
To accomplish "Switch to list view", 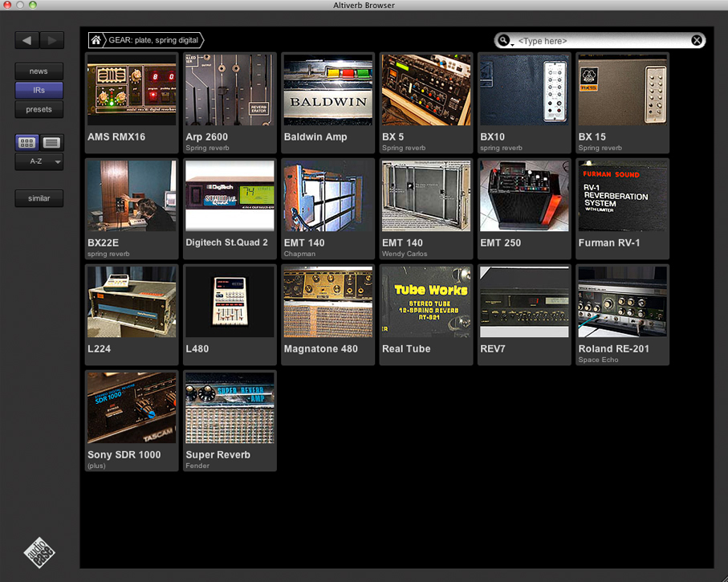I will click(51, 143).
